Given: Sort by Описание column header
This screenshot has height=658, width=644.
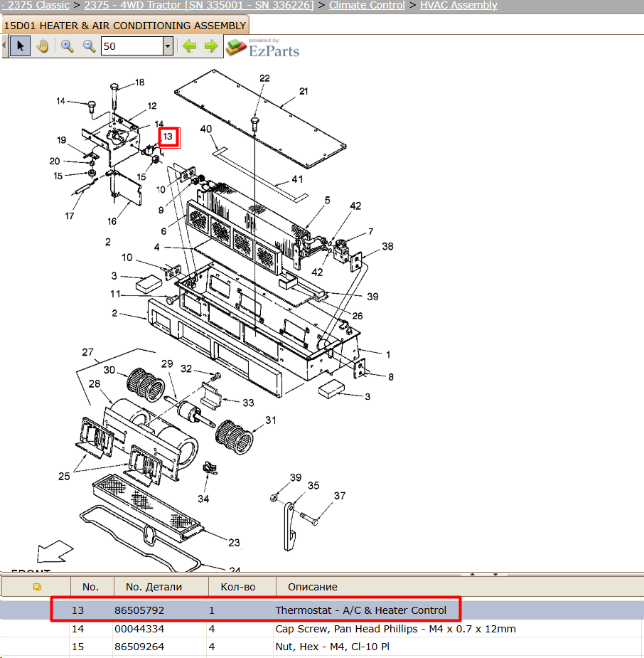Looking at the screenshot, I should pos(313,587).
